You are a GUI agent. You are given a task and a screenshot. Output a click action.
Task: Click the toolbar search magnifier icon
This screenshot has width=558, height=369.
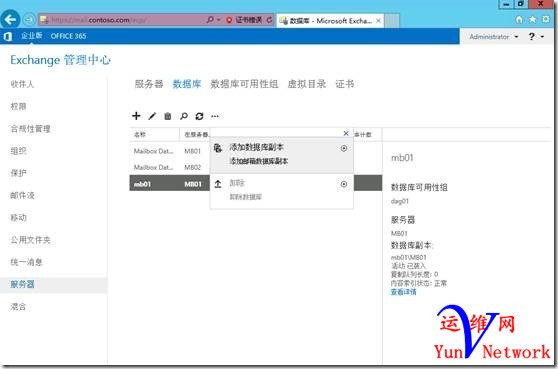184,116
